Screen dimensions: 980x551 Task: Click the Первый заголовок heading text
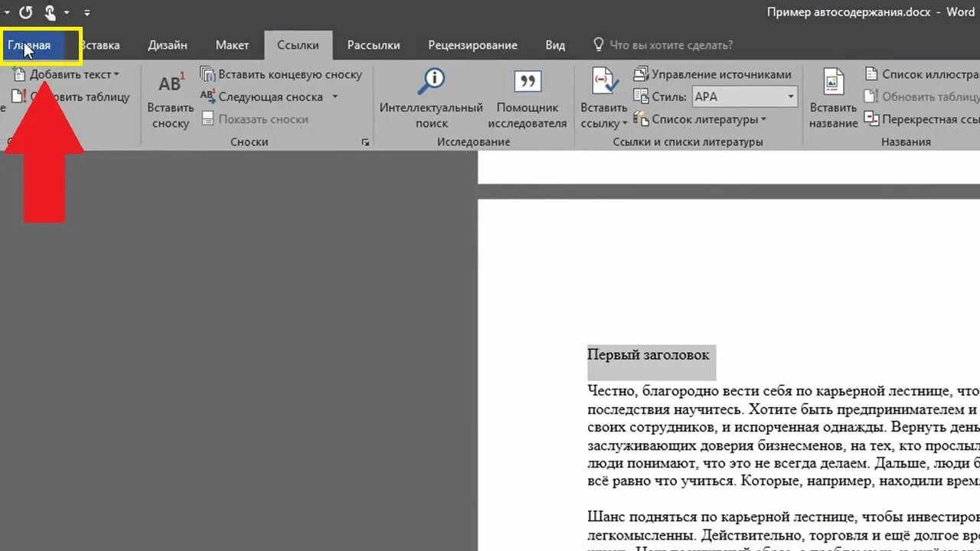tap(648, 355)
